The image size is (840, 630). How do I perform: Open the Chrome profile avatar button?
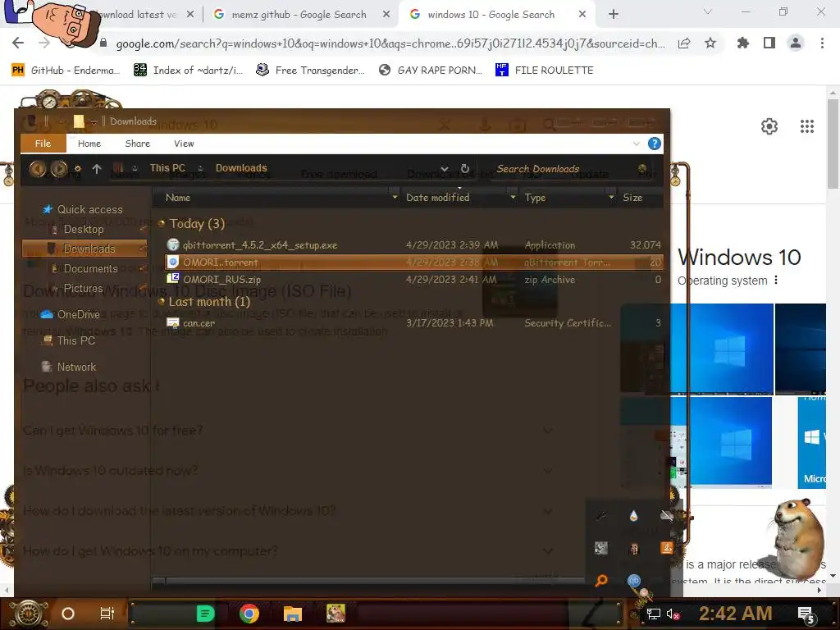[796, 43]
